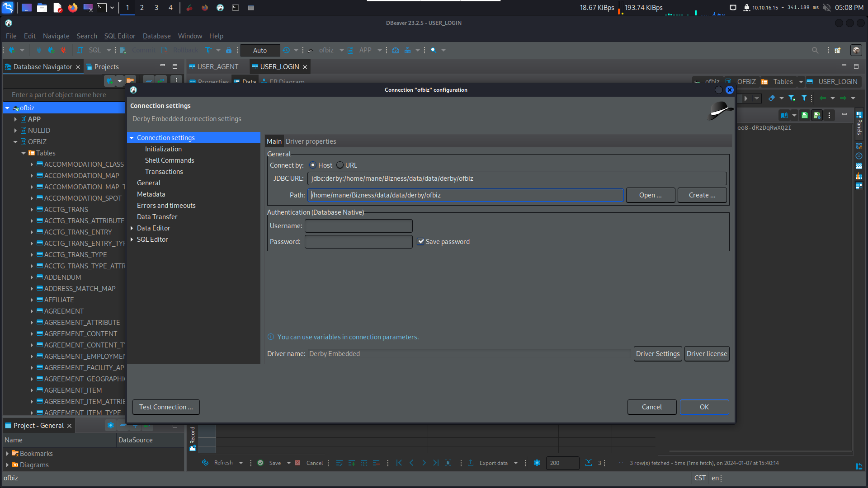This screenshot has height=488, width=868.
Task: Go to last row navigation icon
Action: 435,463
